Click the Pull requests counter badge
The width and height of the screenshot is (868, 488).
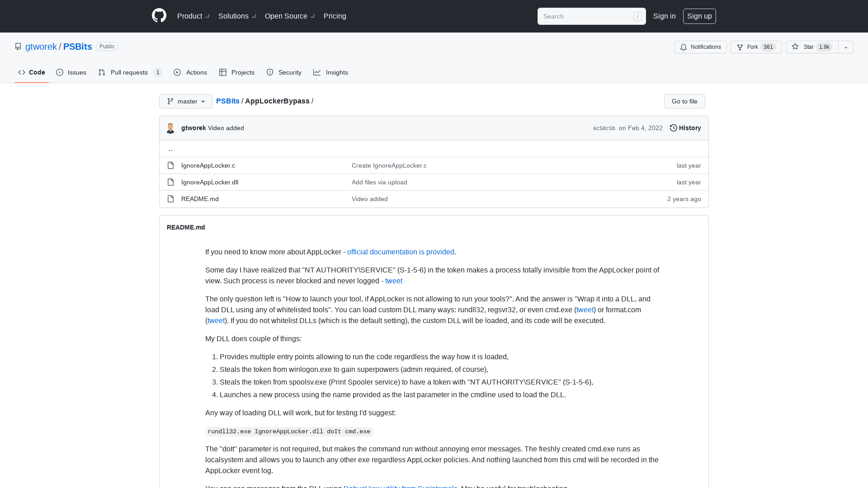point(158,72)
